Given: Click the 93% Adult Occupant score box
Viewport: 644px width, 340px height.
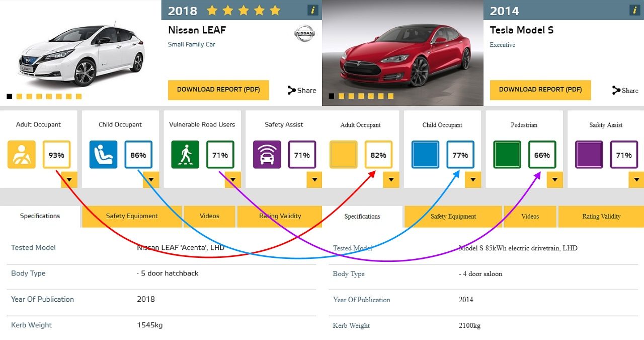Looking at the screenshot, I should pos(56,155).
